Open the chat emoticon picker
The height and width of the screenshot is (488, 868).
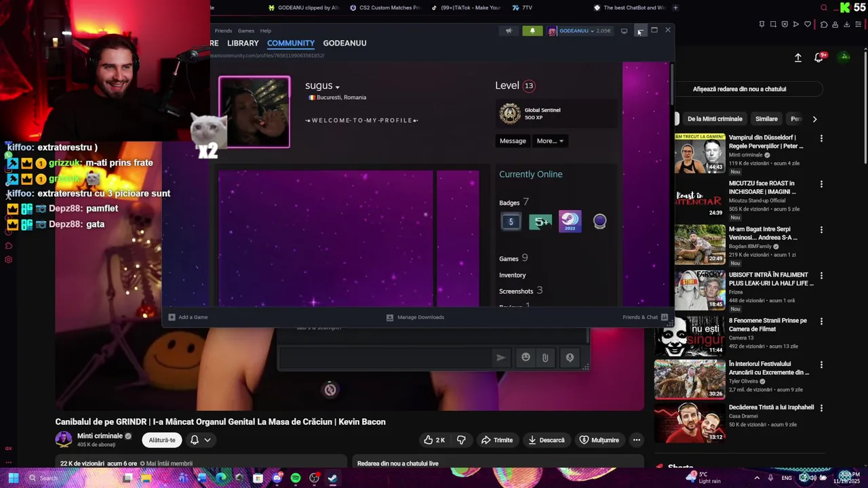tap(526, 357)
